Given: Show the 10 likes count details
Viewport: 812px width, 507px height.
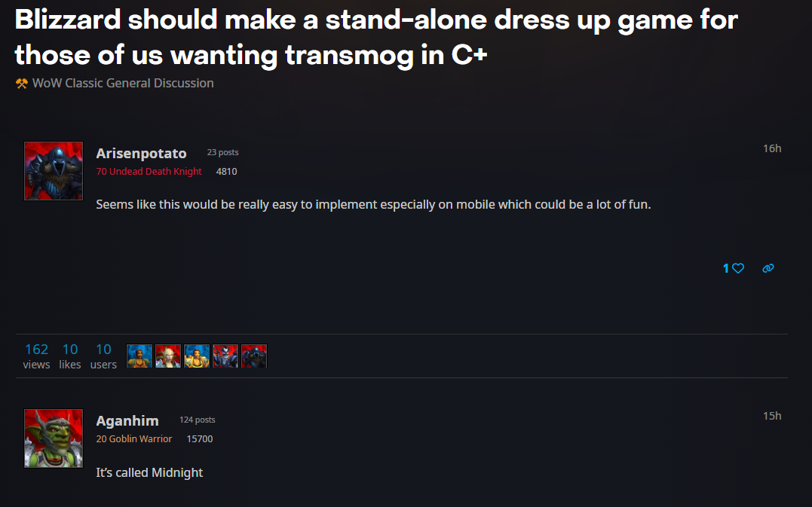Looking at the screenshot, I should (x=70, y=356).
